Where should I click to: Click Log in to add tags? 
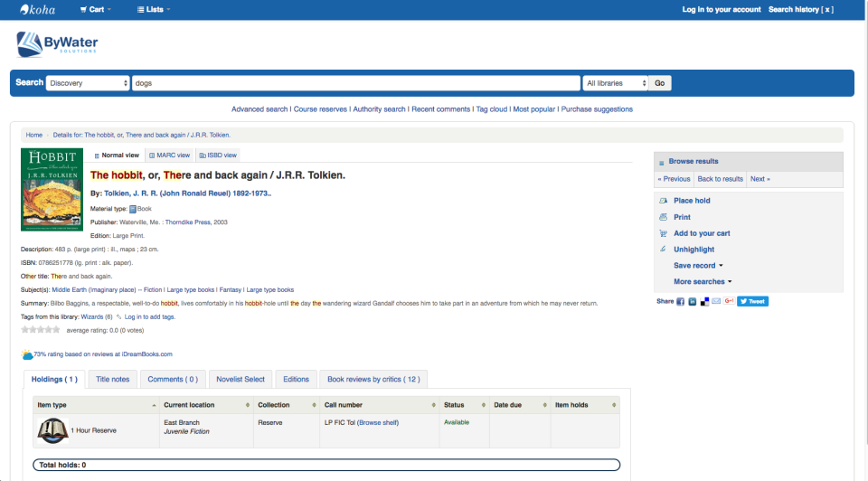coord(149,317)
